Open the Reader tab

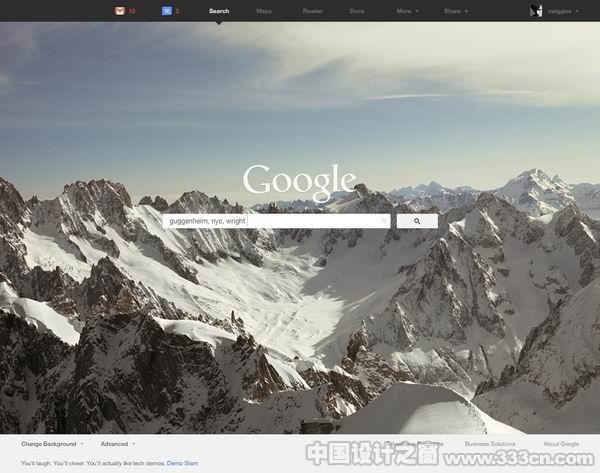pyautogui.click(x=313, y=11)
